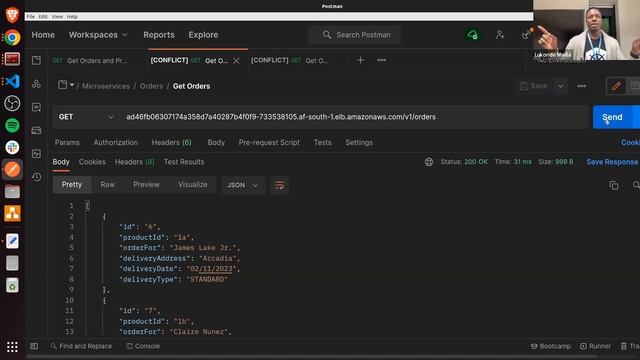Click Save Response link
The width and height of the screenshot is (640, 360).
[x=612, y=162]
